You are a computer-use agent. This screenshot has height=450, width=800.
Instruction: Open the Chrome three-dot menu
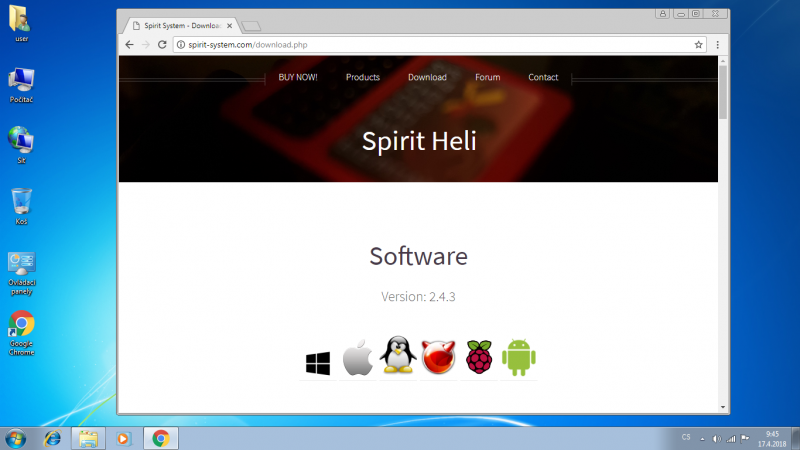(718, 45)
